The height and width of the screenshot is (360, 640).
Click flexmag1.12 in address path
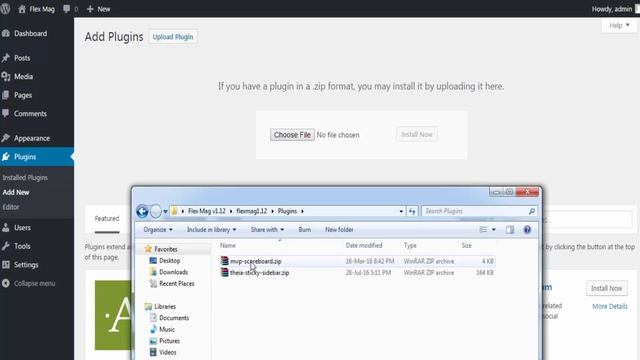tap(251, 211)
